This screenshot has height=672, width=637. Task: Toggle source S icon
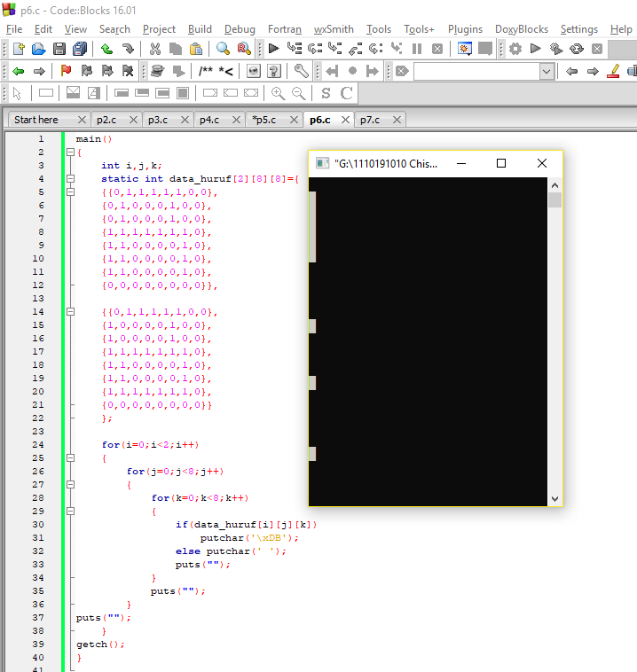[x=326, y=93]
